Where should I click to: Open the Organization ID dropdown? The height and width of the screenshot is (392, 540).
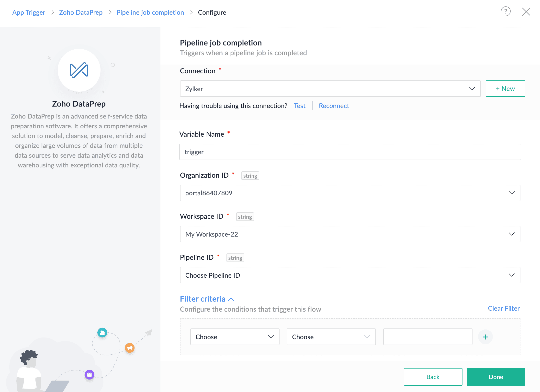point(350,193)
